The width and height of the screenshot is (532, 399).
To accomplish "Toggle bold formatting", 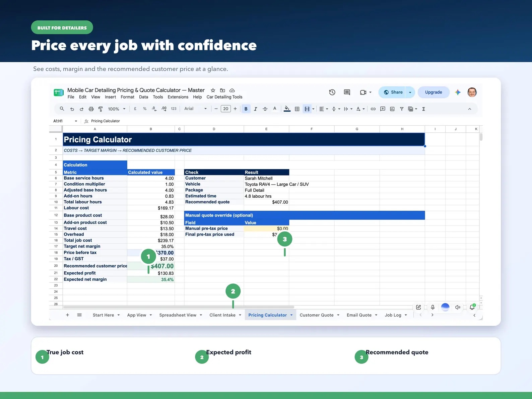I will (246, 109).
